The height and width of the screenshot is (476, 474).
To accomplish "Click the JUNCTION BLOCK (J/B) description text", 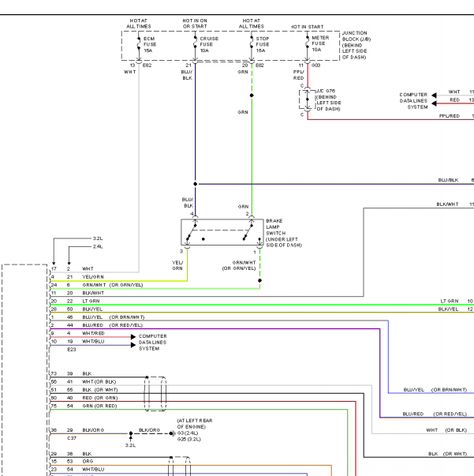I will tap(356, 45).
